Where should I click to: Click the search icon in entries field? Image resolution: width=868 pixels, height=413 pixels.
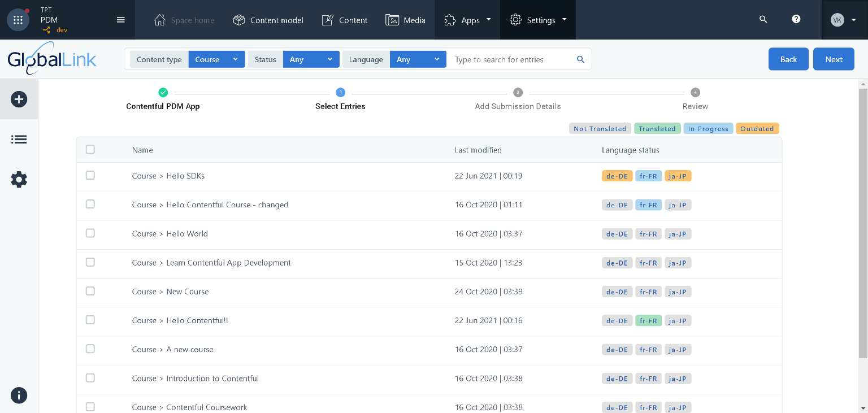click(x=580, y=59)
